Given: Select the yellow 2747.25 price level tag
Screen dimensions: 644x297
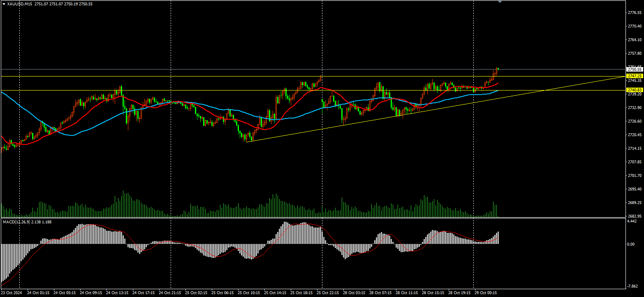Looking at the screenshot, I should coord(635,76).
